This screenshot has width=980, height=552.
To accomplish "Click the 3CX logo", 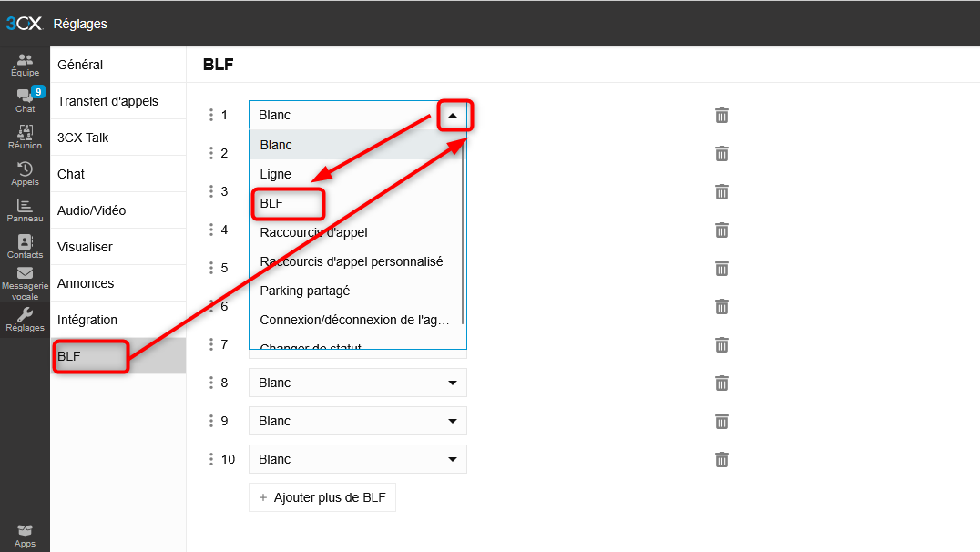I will 24,24.
